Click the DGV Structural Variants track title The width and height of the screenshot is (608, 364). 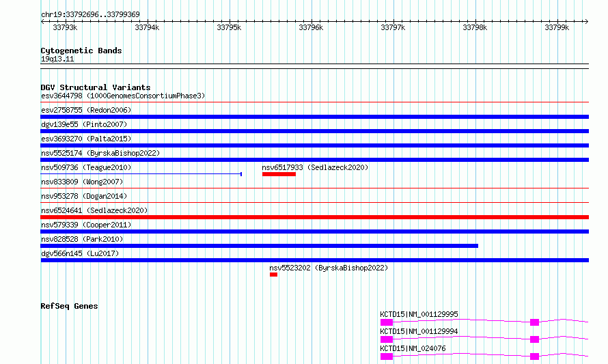coord(96,87)
